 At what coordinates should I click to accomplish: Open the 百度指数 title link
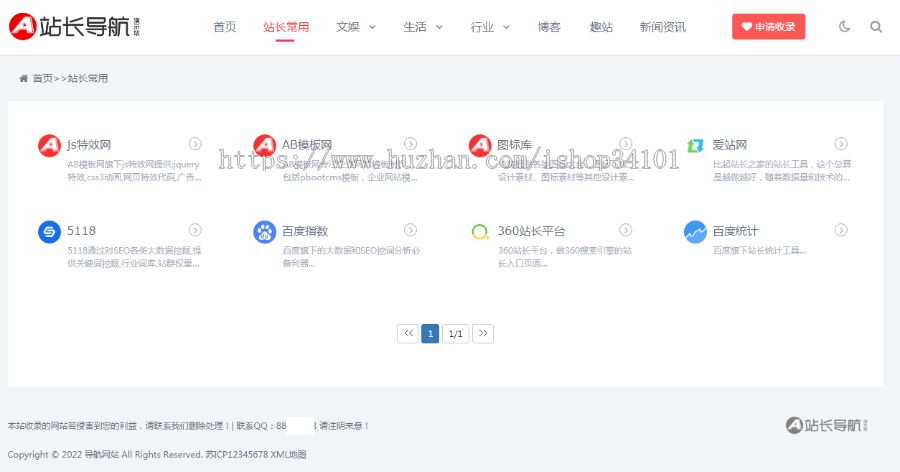click(x=305, y=231)
